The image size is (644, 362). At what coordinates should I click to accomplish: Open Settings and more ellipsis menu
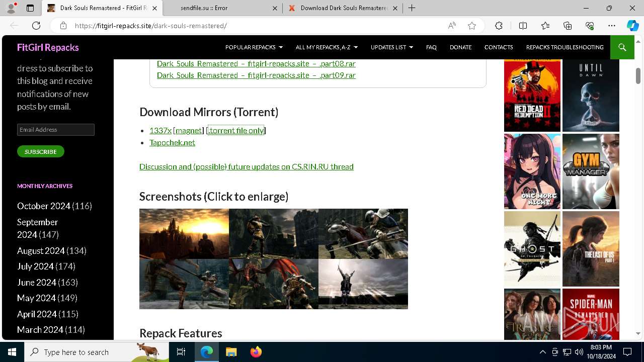click(612, 26)
